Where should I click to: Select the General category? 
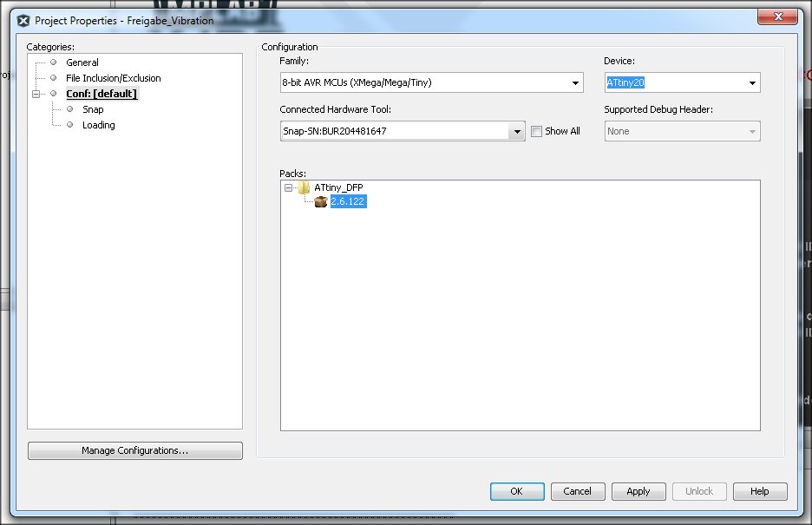click(x=82, y=62)
